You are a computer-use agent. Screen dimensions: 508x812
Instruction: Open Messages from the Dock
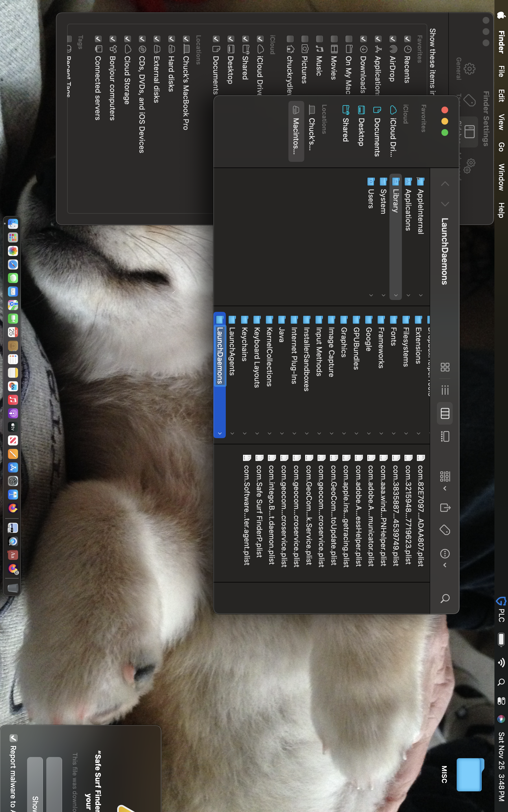(x=13, y=278)
